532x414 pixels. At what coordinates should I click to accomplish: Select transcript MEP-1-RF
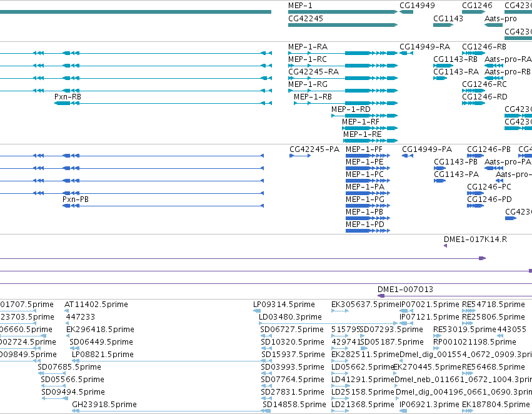[361, 122]
